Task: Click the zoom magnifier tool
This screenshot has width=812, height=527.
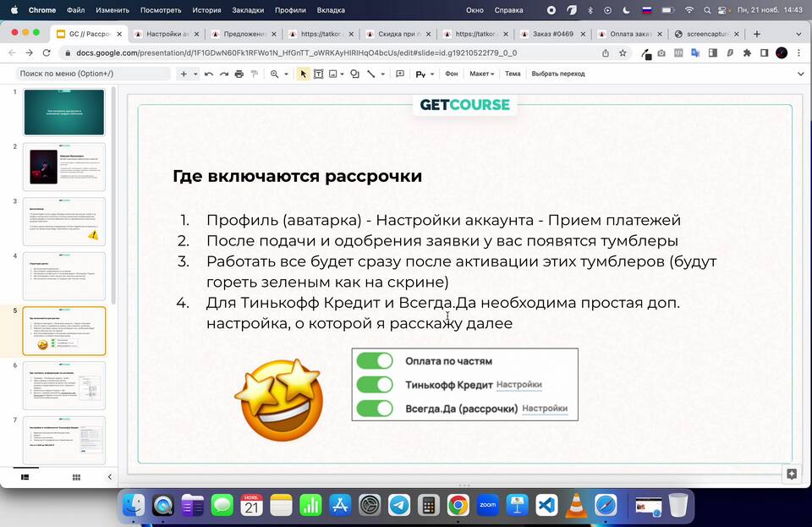Action: pyautogui.click(x=274, y=74)
